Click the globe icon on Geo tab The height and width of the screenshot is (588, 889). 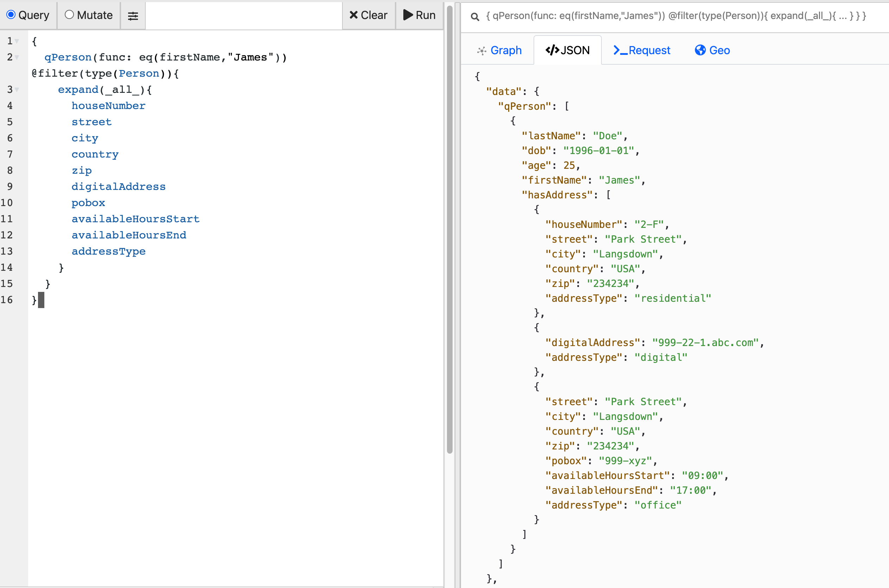(700, 50)
